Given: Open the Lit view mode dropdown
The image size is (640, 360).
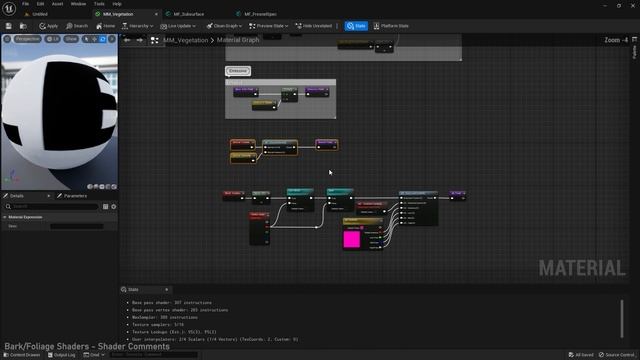Looking at the screenshot, I should click(x=53, y=39).
